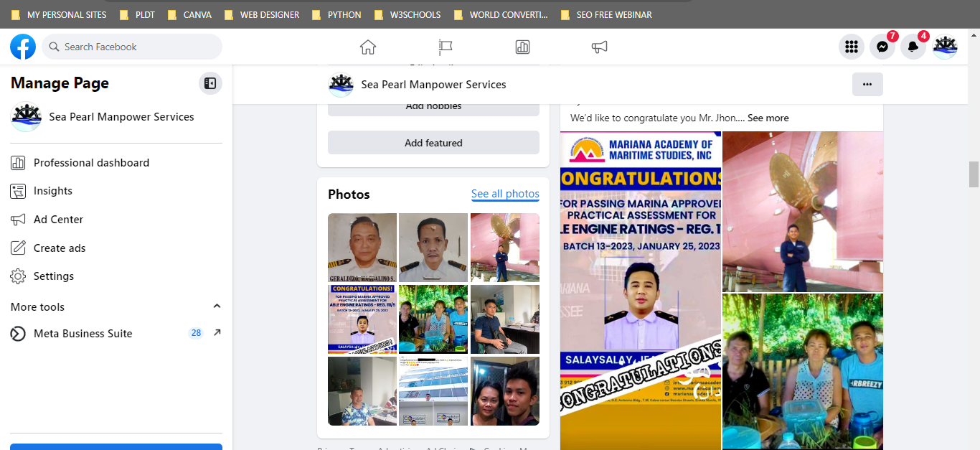Screen dimensions: 980x450
Task: Open the Geraldizo officer portrait thumbnail
Action: (362, 248)
